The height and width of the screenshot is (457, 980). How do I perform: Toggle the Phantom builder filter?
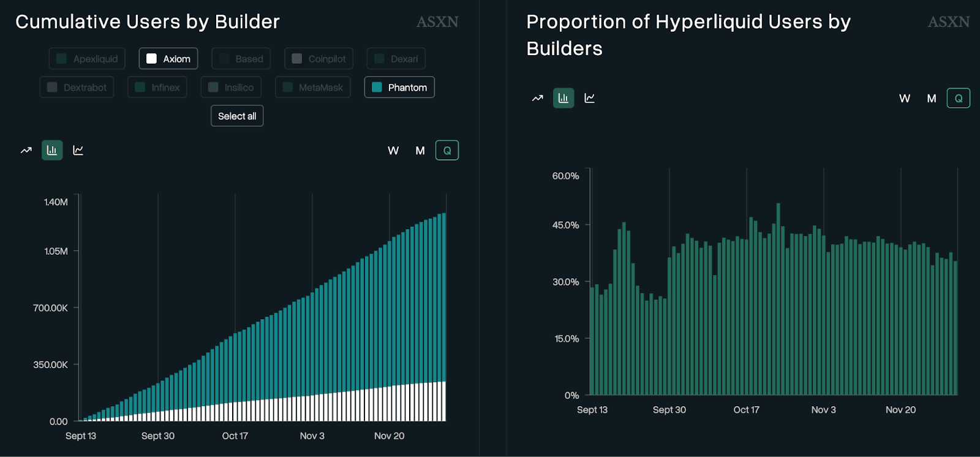point(399,88)
